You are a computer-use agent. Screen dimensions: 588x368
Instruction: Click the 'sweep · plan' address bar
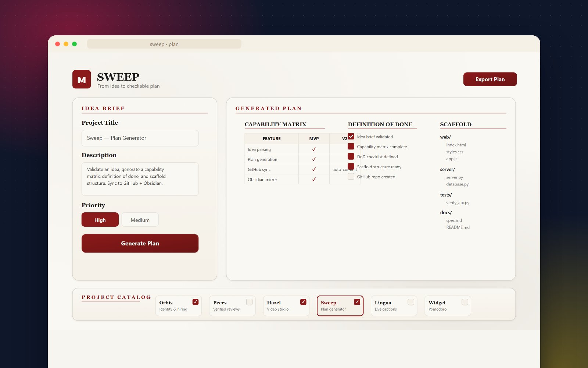164,44
